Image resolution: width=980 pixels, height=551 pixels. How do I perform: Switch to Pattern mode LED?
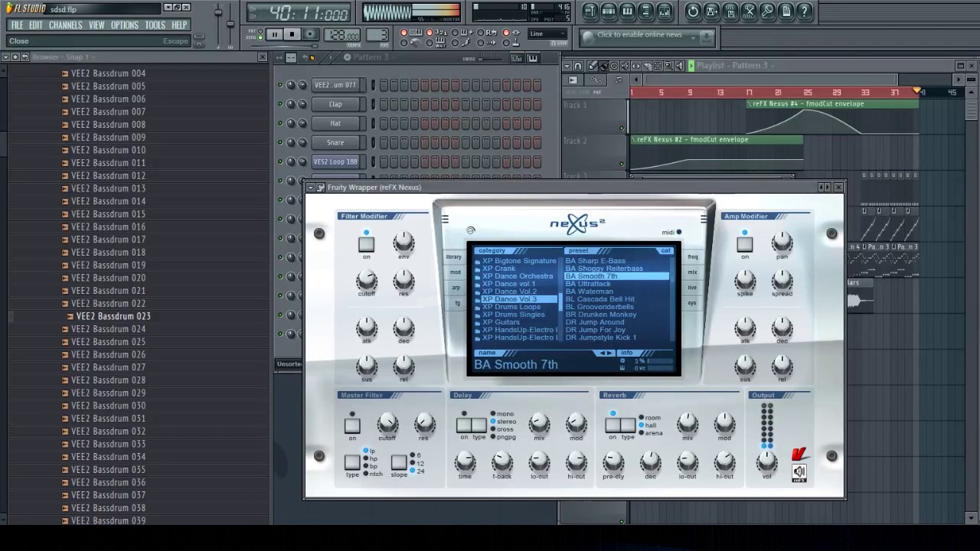[260, 31]
